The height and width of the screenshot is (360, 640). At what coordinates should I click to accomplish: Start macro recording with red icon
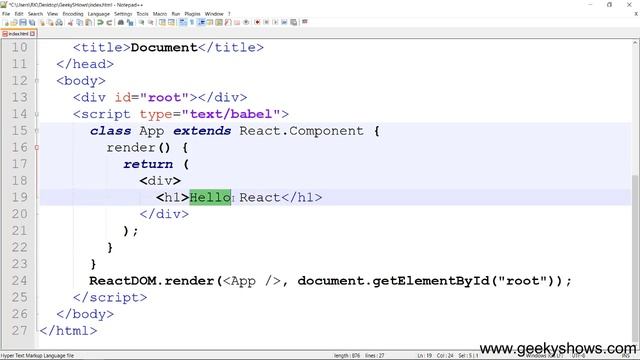click(x=258, y=22)
